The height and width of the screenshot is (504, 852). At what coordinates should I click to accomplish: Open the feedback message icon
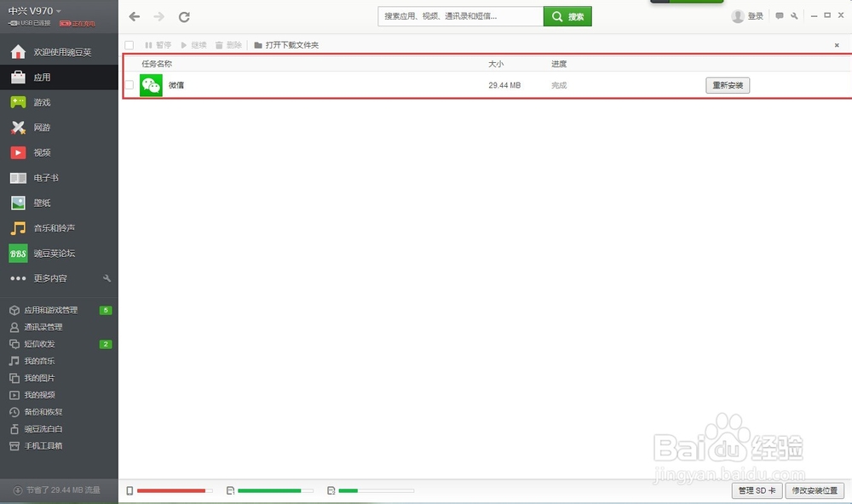pyautogui.click(x=780, y=16)
